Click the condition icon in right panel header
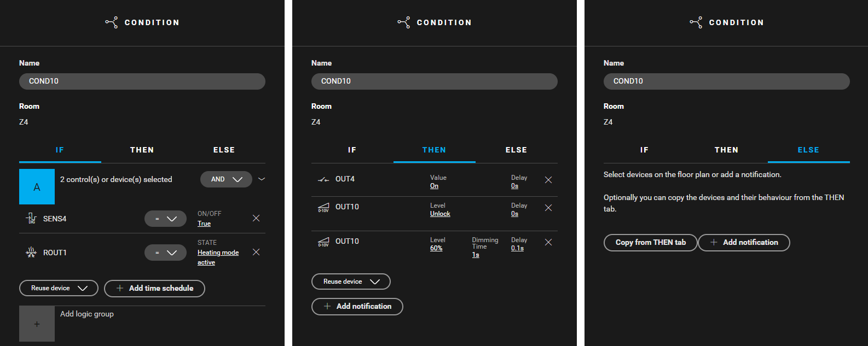868x346 pixels. (696, 22)
